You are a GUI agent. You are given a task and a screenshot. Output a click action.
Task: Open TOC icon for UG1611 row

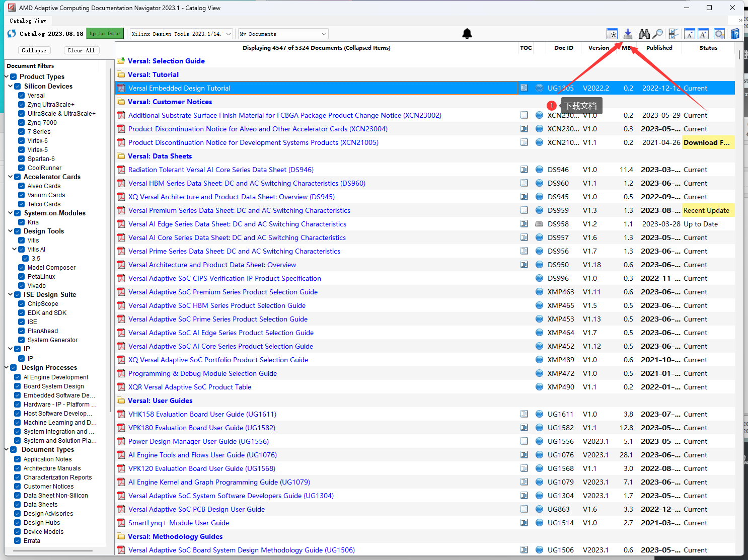coord(524,414)
